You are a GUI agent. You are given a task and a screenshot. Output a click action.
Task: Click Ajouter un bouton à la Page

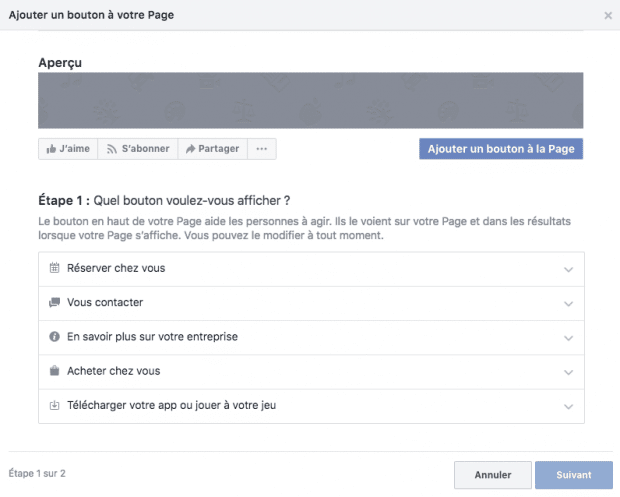coord(501,149)
